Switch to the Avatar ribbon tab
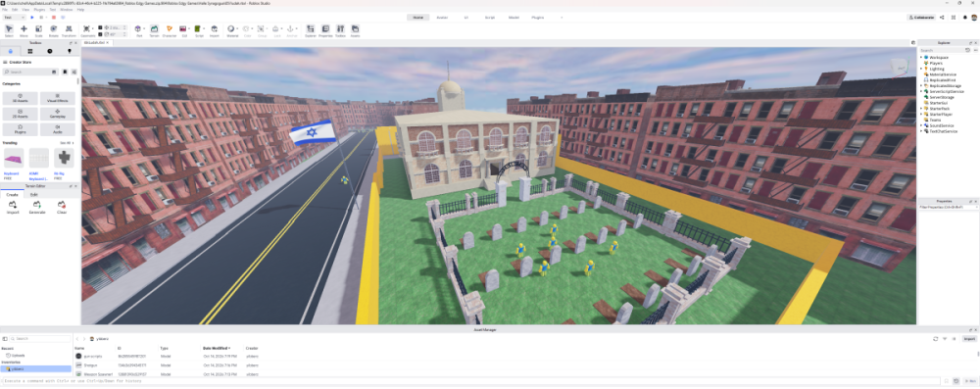Screen dimensions: 980x389 tap(442, 18)
